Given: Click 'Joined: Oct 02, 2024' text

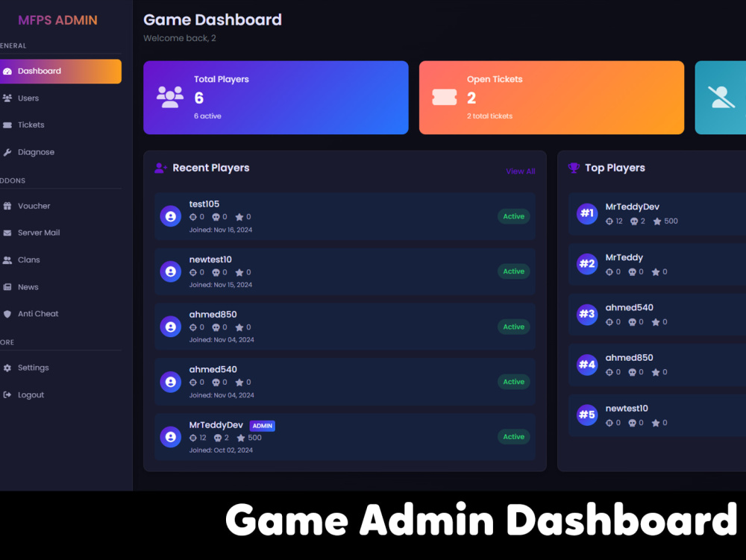Looking at the screenshot, I should [x=221, y=450].
